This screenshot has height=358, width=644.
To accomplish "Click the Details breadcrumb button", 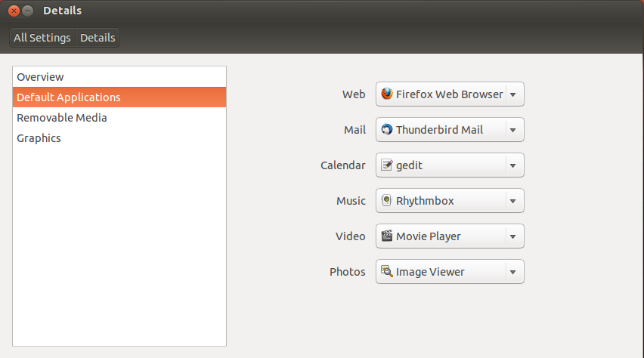I will tap(98, 38).
